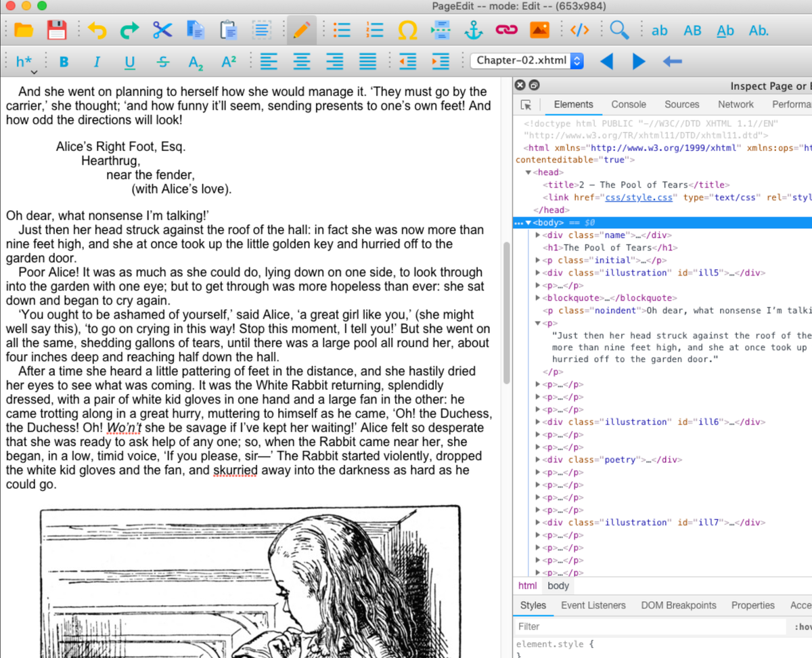Viewport: 812px width, 658px height.
Task: Switch to the Console tab
Action: click(x=629, y=104)
